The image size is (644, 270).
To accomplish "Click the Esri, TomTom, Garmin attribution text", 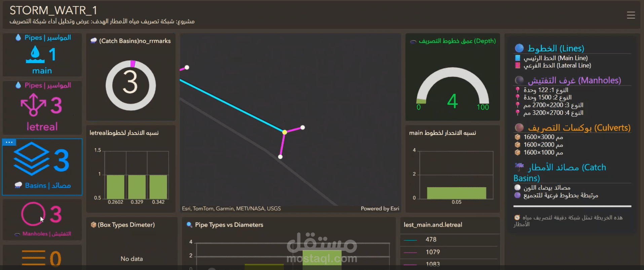I will click(231, 208).
